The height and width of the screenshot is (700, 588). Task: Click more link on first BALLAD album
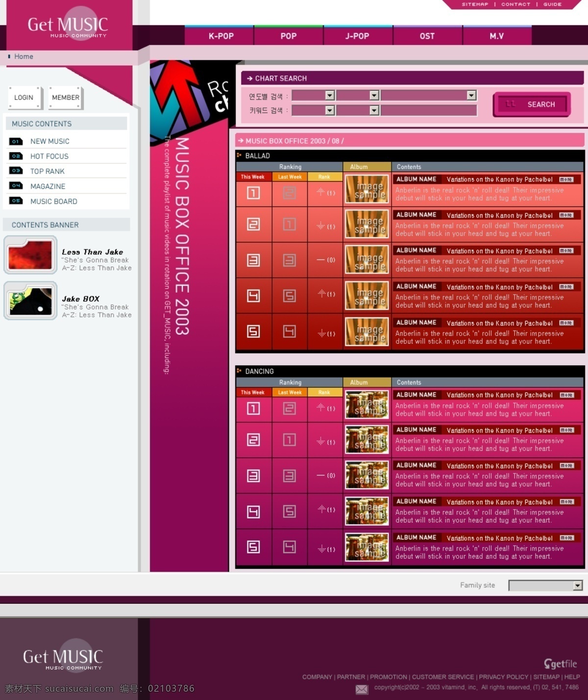[566, 179]
